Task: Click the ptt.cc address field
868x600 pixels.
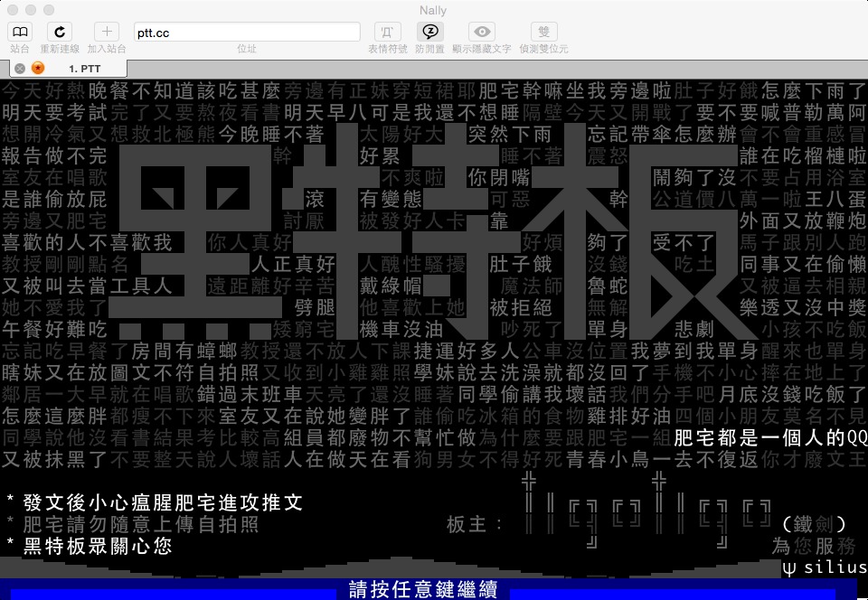Action: 247,32
